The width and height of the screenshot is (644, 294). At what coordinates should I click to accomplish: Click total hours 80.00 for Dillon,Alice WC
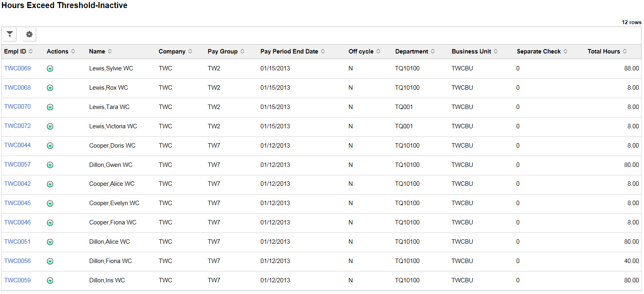coord(632,242)
